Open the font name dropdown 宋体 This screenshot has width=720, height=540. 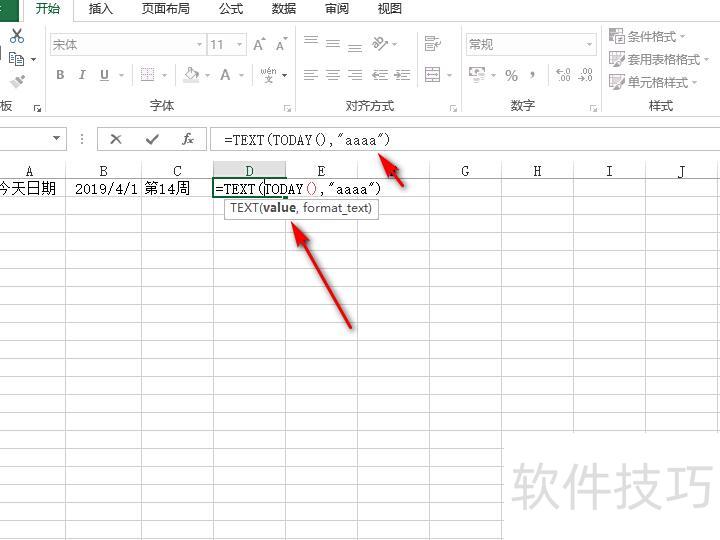[199, 45]
